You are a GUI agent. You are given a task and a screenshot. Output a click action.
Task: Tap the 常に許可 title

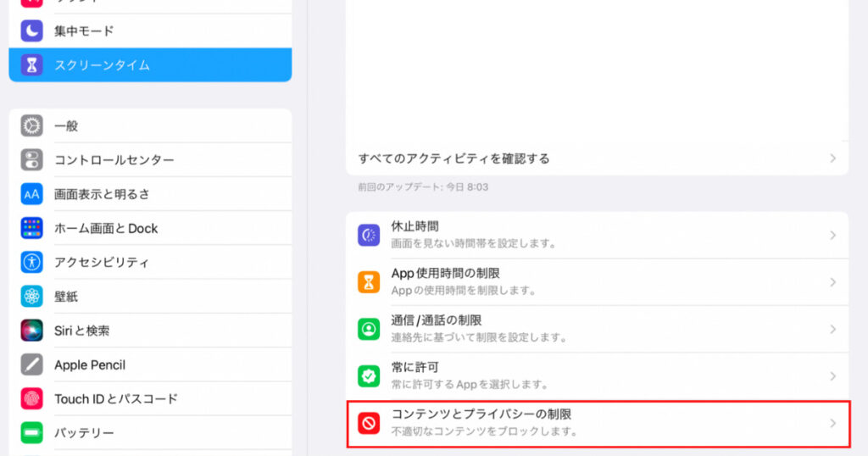click(415, 368)
